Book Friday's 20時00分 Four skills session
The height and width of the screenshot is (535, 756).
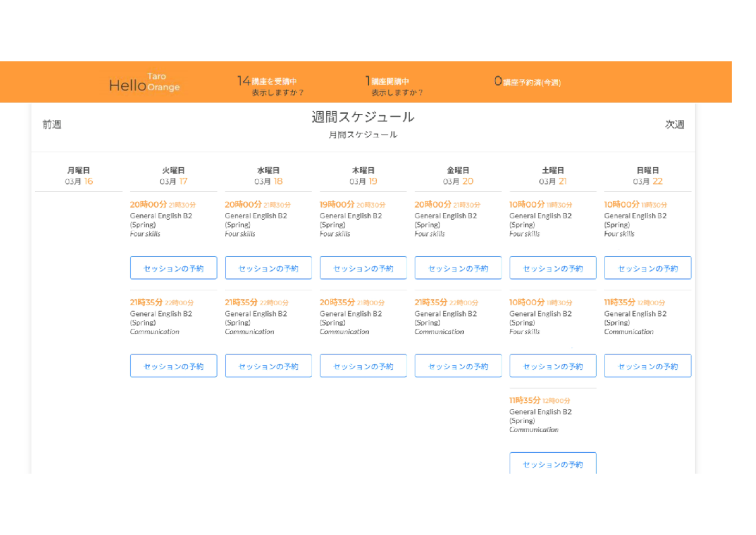pyautogui.click(x=458, y=268)
